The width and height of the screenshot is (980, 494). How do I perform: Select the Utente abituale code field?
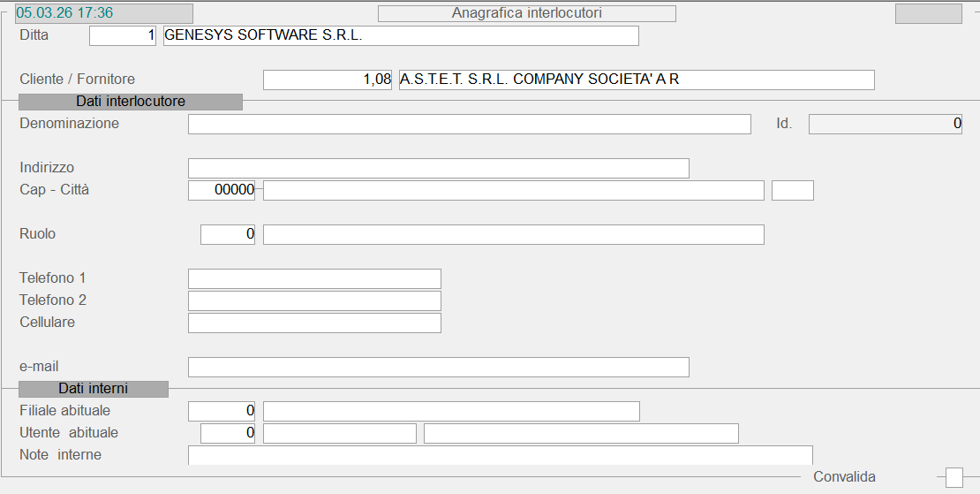click(x=228, y=433)
